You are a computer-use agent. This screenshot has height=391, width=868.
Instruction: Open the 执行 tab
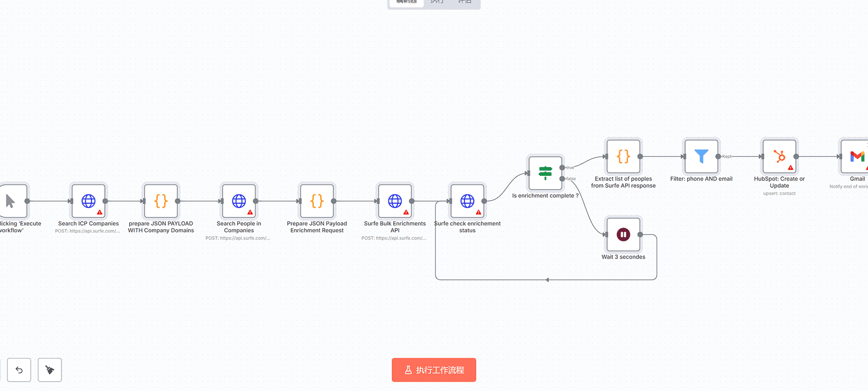pyautogui.click(x=437, y=2)
